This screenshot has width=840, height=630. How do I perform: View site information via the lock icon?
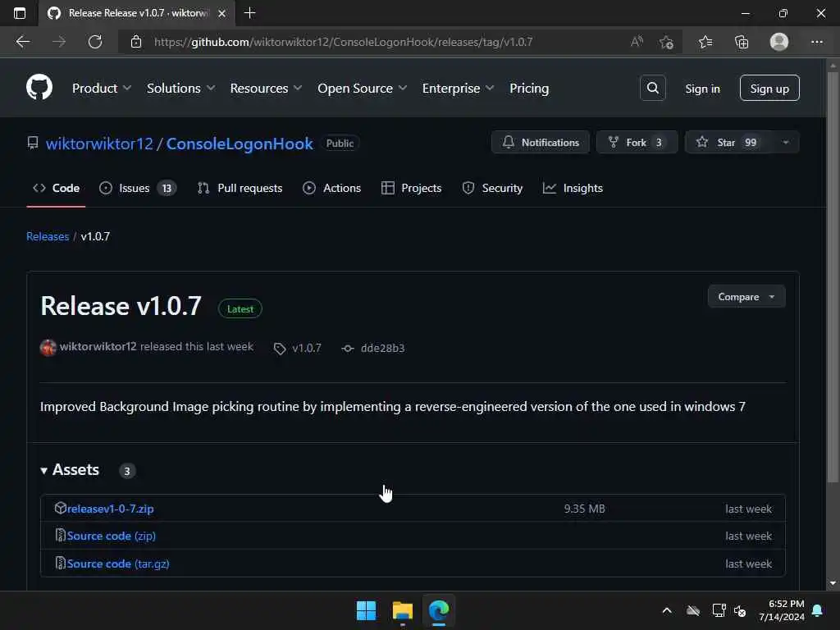[136, 42]
